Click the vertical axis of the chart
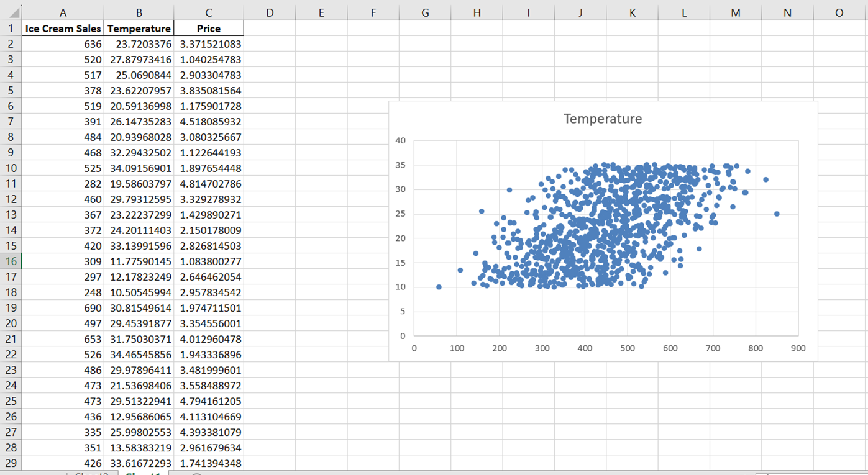This screenshot has width=868, height=475. [x=400, y=236]
